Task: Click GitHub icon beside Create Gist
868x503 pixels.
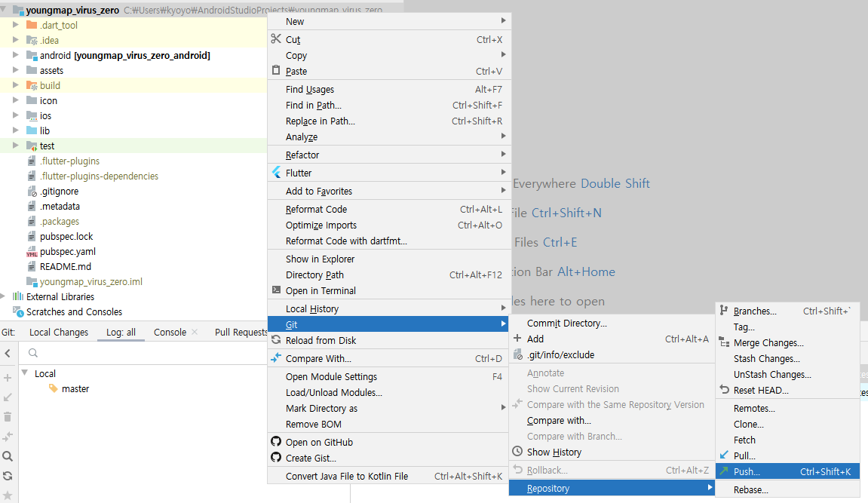Action: (276, 457)
